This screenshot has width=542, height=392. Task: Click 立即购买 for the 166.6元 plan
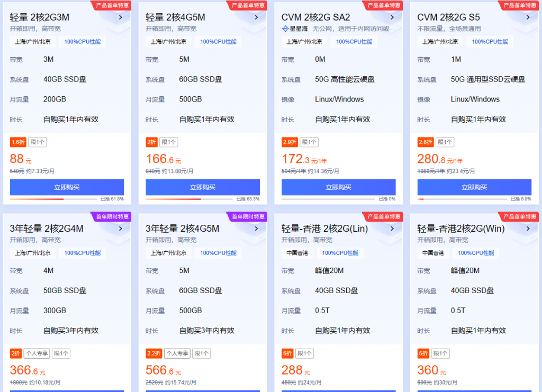tap(203, 187)
